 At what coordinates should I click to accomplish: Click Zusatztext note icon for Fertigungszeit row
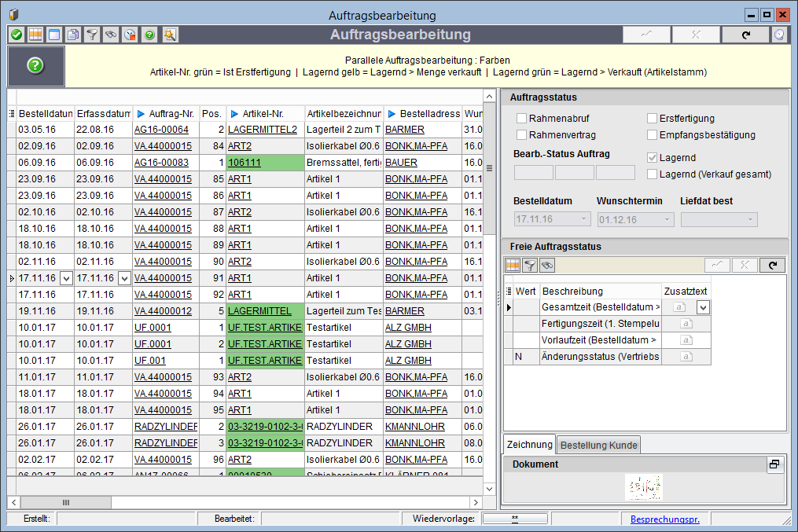tap(686, 324)
